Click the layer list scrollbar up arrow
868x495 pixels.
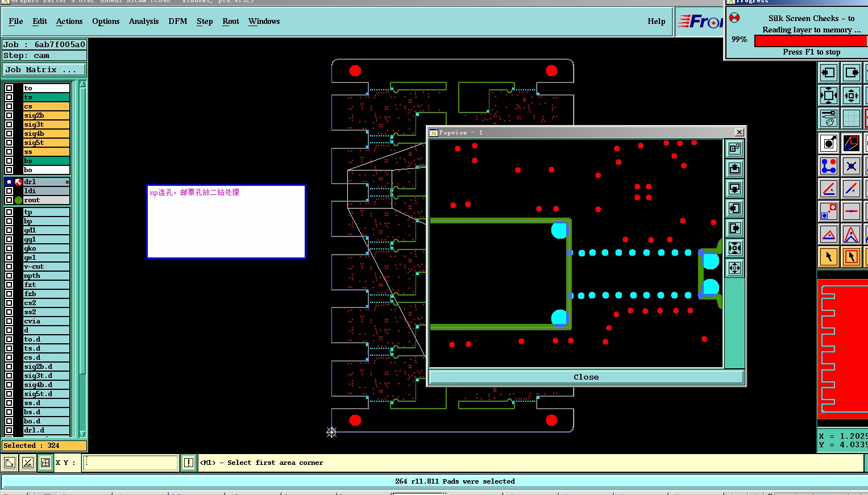point(83,84)
